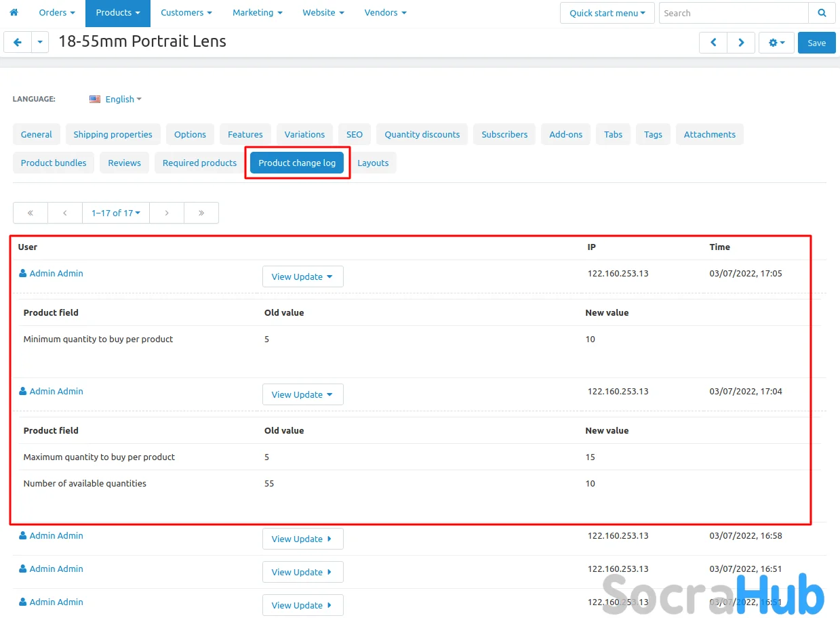
Task: Collapse the 17:05 View Update details
Action: point(302,276)
